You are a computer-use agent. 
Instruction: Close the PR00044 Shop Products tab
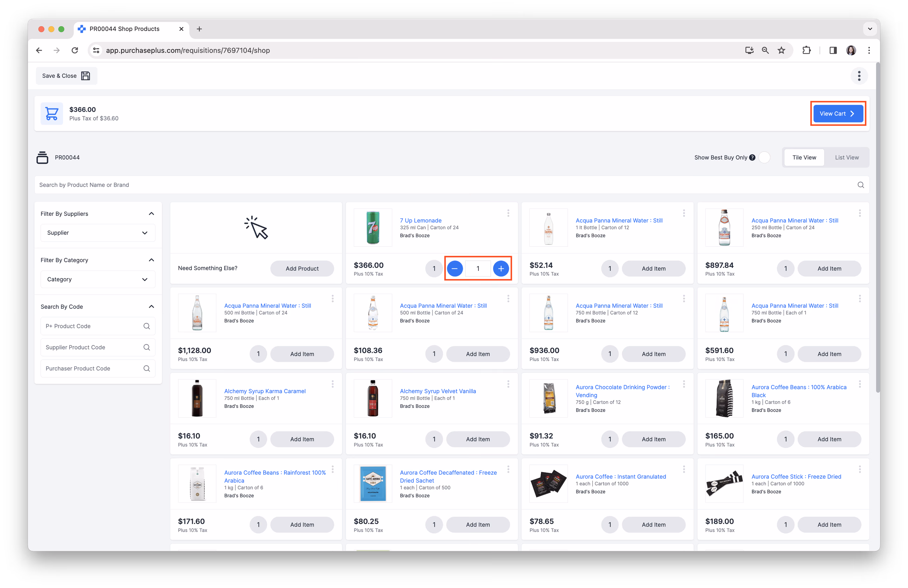(181, 29)
